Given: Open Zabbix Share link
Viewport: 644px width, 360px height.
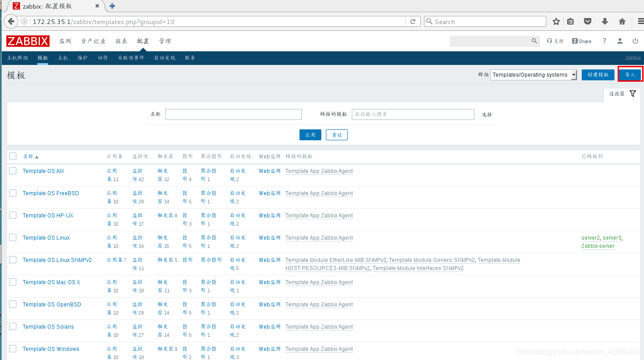Looking at the screenshot, I should pyautogui.click(x=582, y=41).
